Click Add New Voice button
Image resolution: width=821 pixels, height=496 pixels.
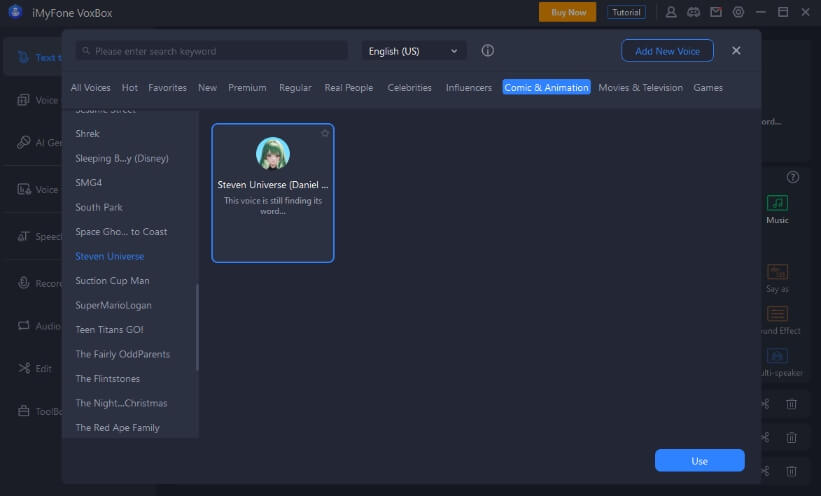pyautogui.click(x=667, y=51)
